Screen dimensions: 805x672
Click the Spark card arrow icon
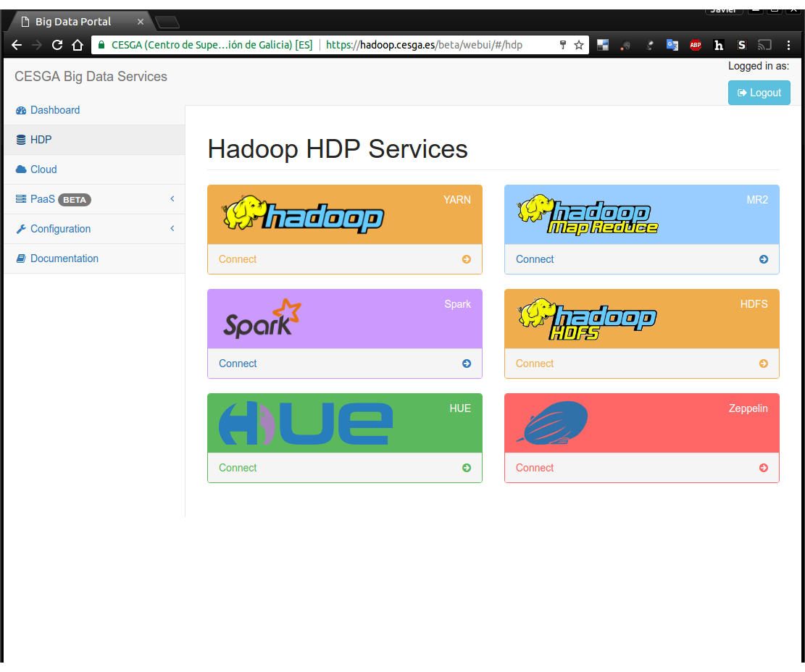(x=466, y=364)
